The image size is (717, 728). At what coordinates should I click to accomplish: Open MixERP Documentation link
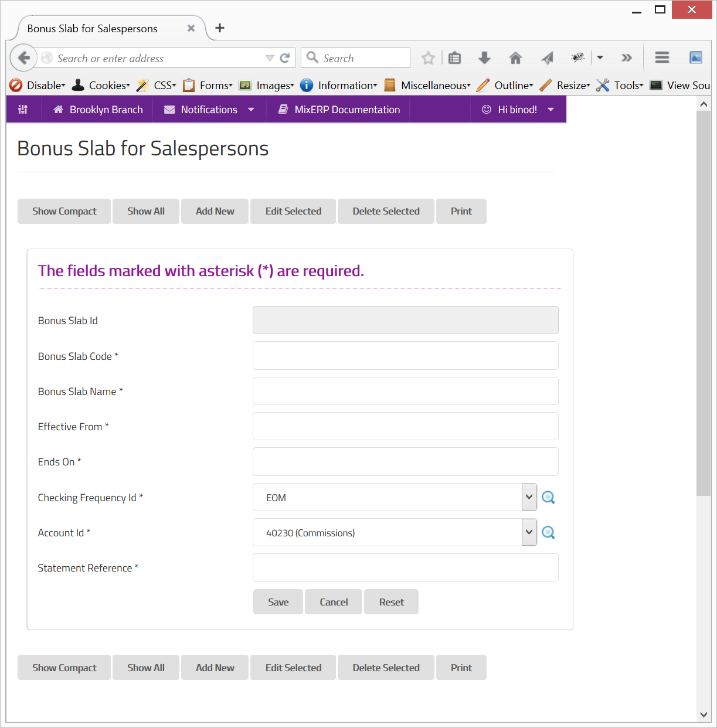[338, 110]
